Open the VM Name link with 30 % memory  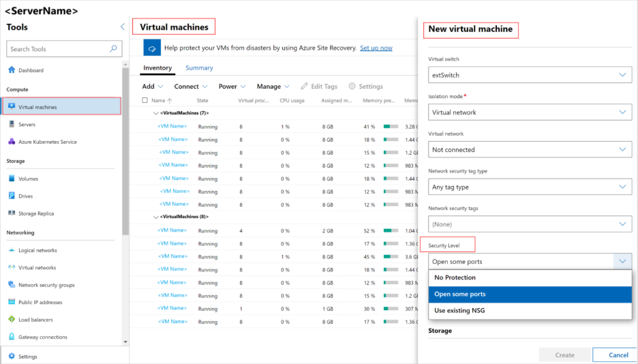click(173, 308)
